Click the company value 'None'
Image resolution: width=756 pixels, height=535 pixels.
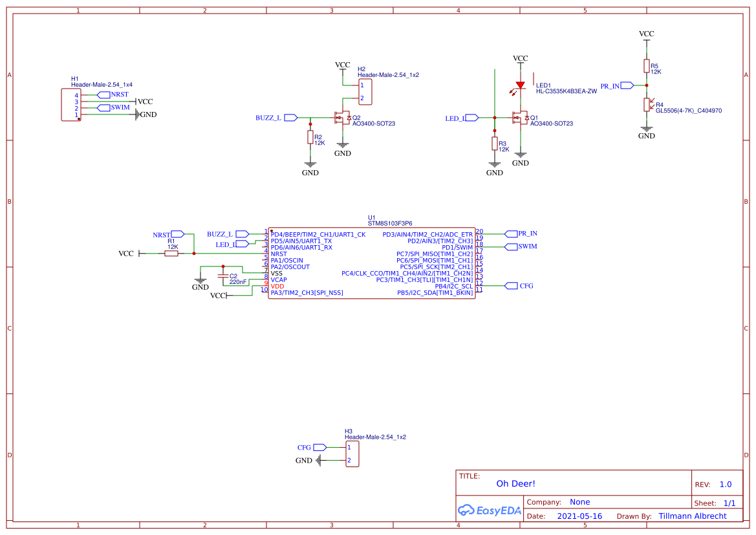[579, 502]
